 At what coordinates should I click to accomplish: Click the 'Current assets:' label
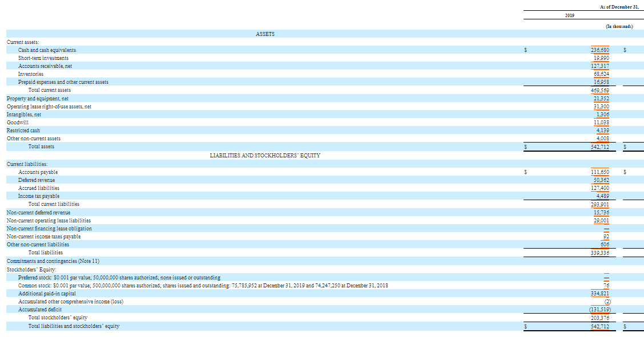[x=23, y=42]
